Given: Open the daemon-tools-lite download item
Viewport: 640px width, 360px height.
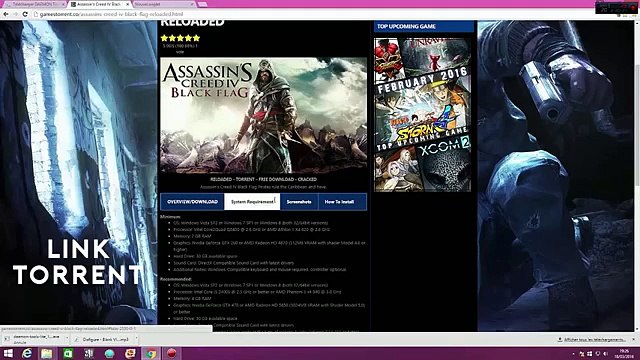Looking at the screenshot, I should [36, 339].
